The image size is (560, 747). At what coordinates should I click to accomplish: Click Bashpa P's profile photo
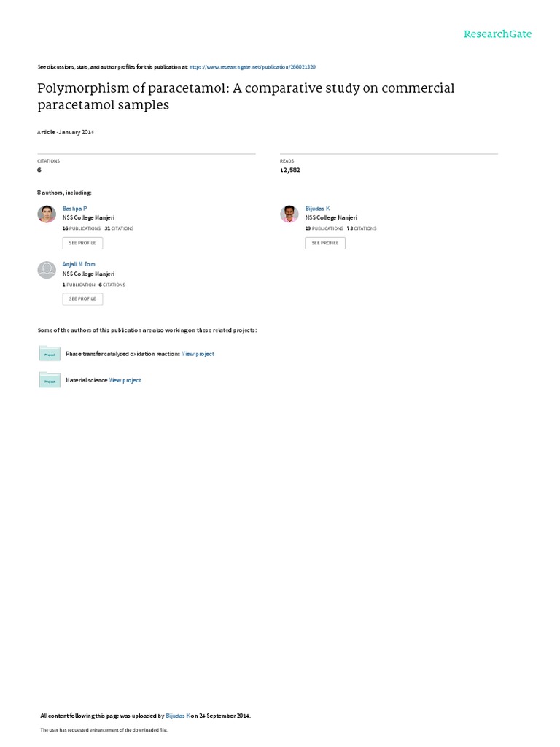tap(47, 214)
